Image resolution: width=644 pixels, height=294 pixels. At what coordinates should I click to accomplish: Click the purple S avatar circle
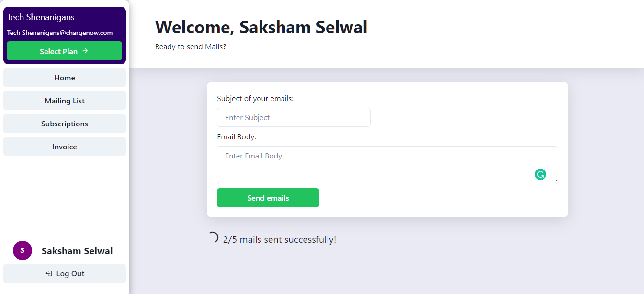23,250
